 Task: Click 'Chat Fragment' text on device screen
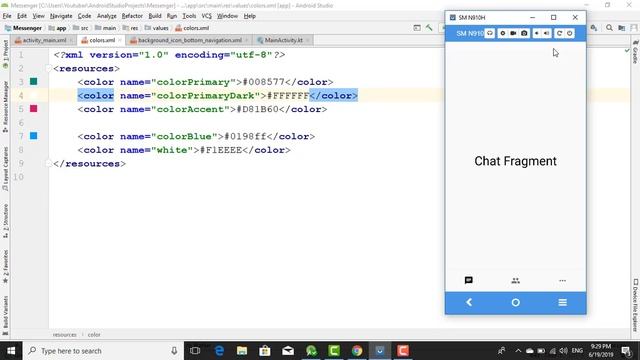click(x=515, y=161)
